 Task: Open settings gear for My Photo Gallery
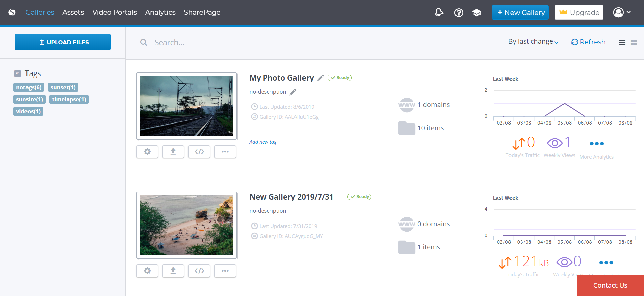[x=147, y=152]
